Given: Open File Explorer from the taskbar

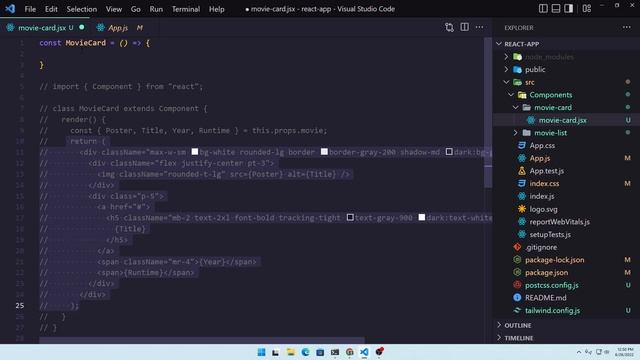Looking at the screenshot, I should 290,352.
